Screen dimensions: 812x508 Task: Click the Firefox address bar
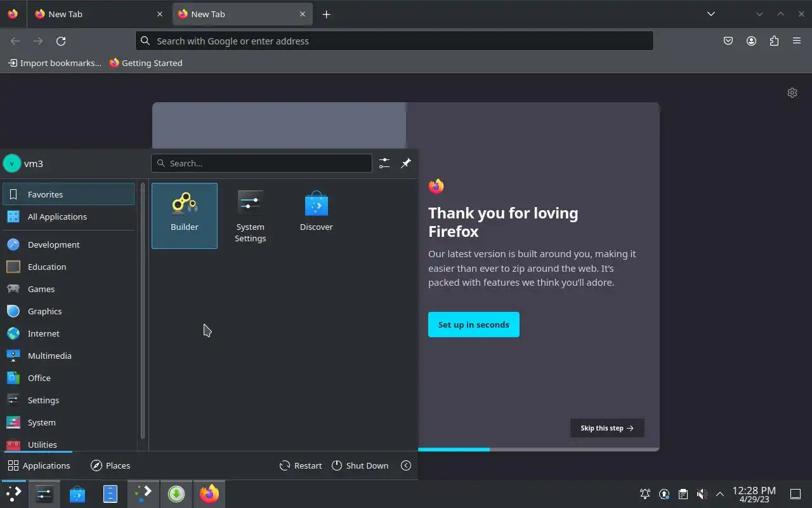tap(394, 41)
